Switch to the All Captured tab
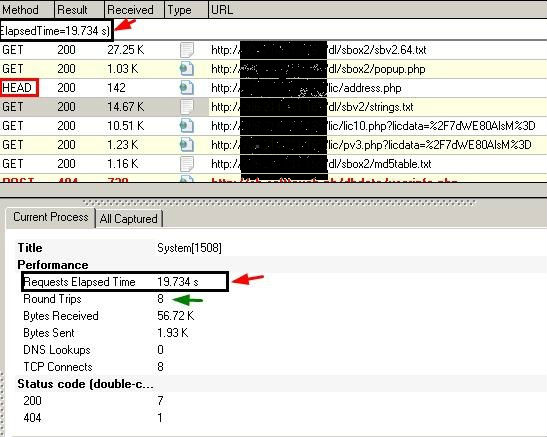Viewport: 547px width, 437px height. (x=128, y=219)
